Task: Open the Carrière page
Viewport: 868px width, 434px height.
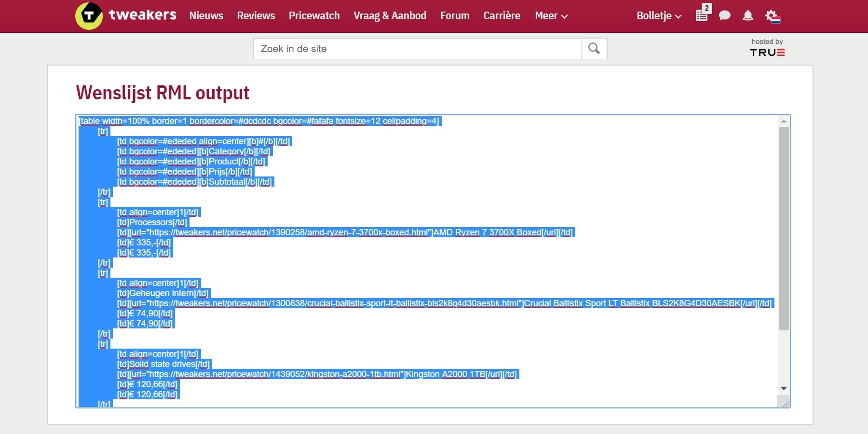Action: [x=502, y=16]
